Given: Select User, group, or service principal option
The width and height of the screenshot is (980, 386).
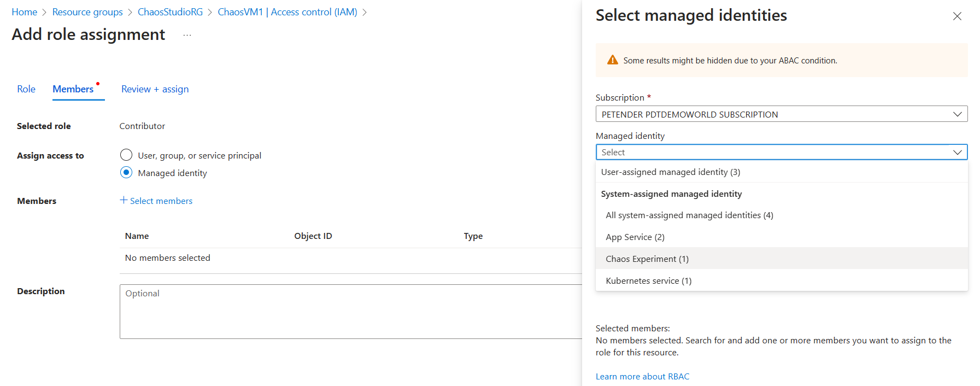Looking at the screenshot, I should [126, 155].
